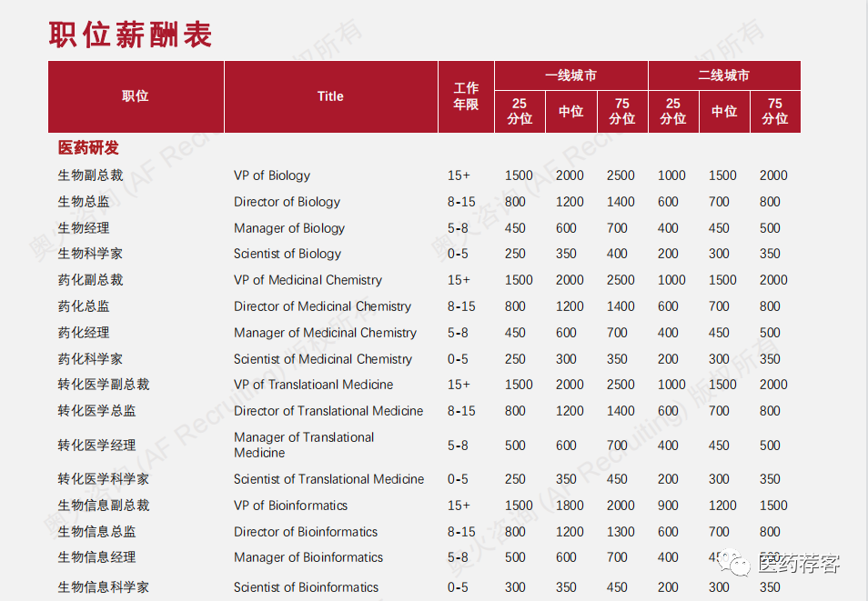
Task: Select the 生物总监 row label
Action: pyautogui.click(x=84, y=202)
